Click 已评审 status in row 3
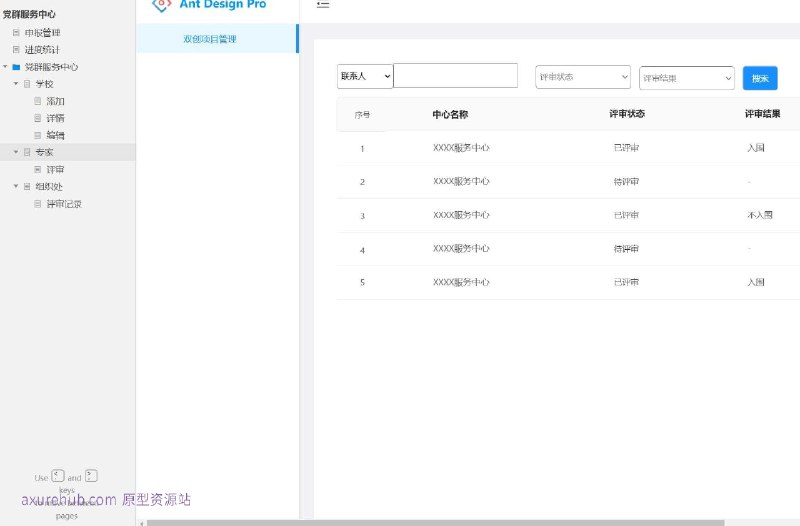This screenshot has width=800, height=526. click(x=626, y=215)
